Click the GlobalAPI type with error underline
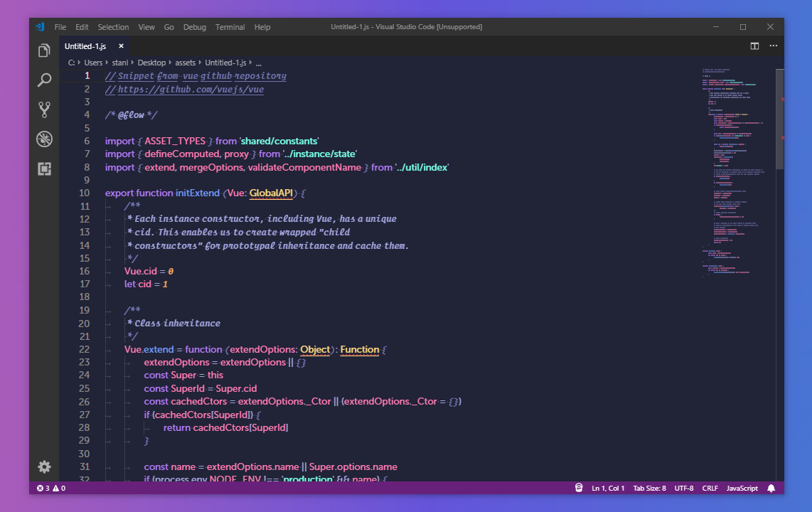 click(x=271, y=193)
